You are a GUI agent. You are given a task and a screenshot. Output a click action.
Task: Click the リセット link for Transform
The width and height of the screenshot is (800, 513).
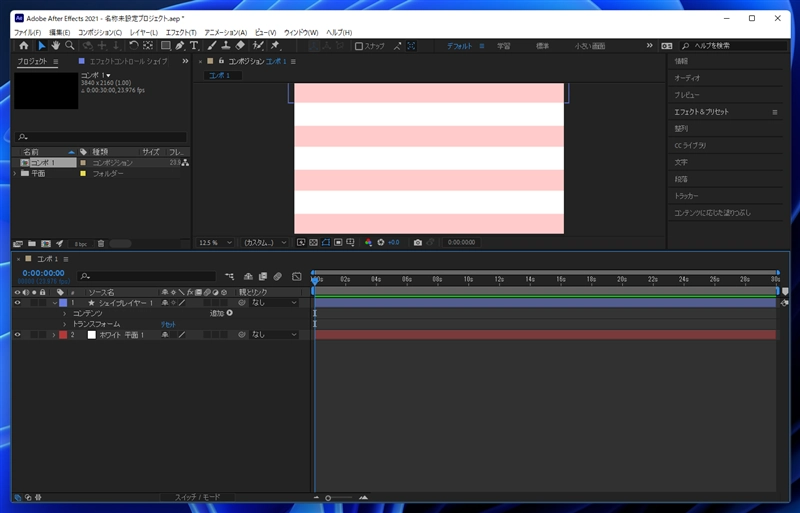168,324
